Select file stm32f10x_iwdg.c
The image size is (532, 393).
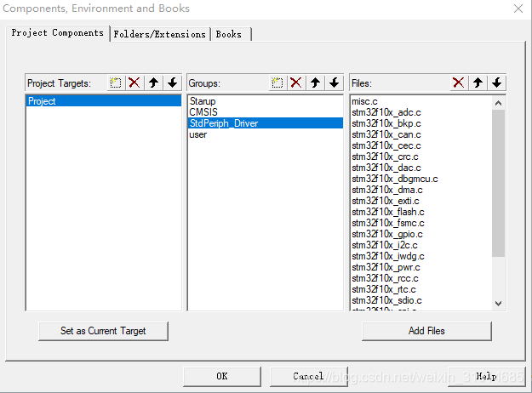(421, 256)
